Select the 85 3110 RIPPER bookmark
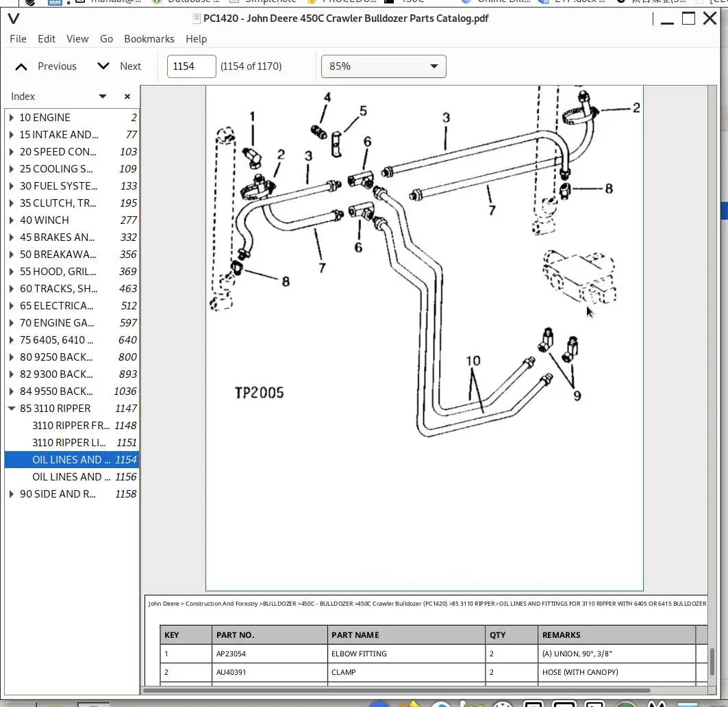This screenshot has width=728, height=707. pyautogui.click(x=72, y=409)
